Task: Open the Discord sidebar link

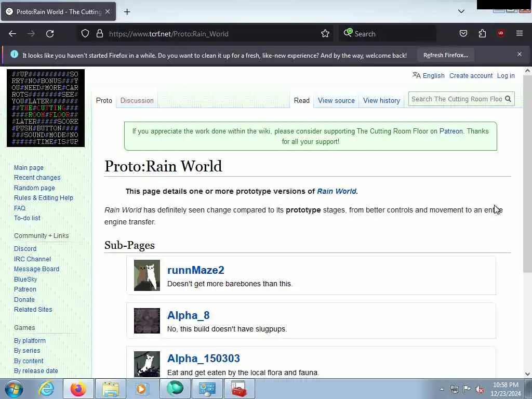Action: [x=25, y=249]
